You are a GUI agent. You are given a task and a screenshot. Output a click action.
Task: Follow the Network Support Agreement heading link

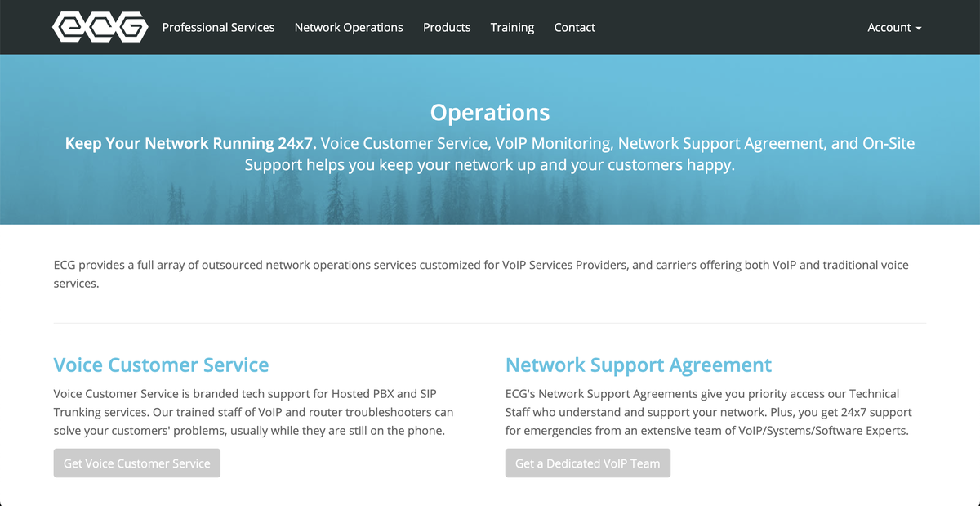[638, 365]
